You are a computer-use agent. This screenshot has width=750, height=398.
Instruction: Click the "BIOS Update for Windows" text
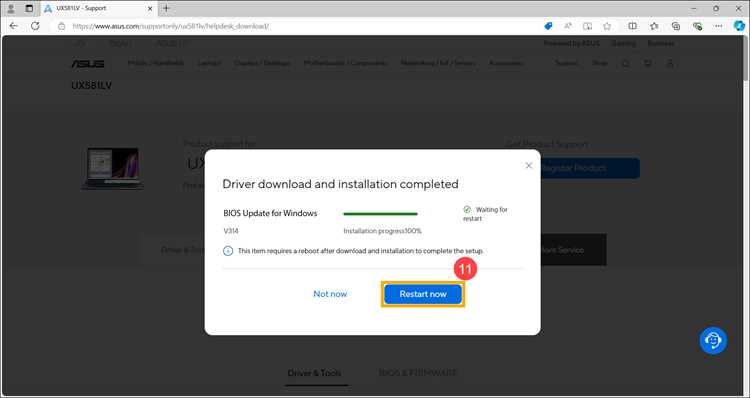[270, 213]
